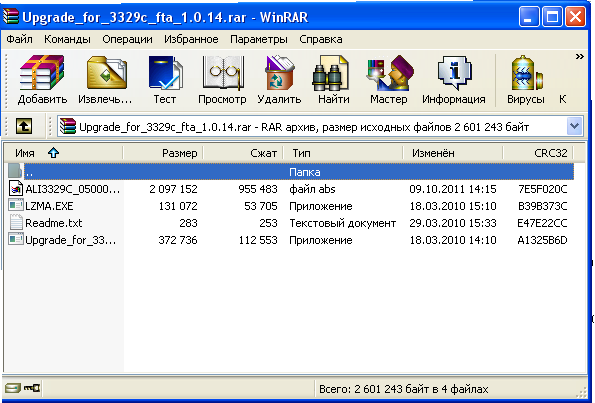Click the Добавить (Add) toolbar icon
Image resolution: width=595 pixels, height=403 pixels.
click(42, 72)
